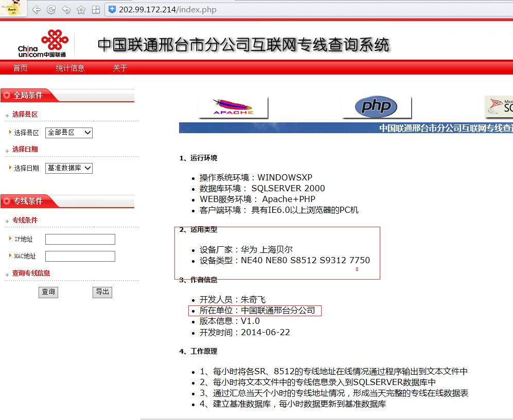Open the 选择日期 dropdown showing 基准数据库
Image resolution: width=513 pixels, height=420 pixels.
coord(69,168)
